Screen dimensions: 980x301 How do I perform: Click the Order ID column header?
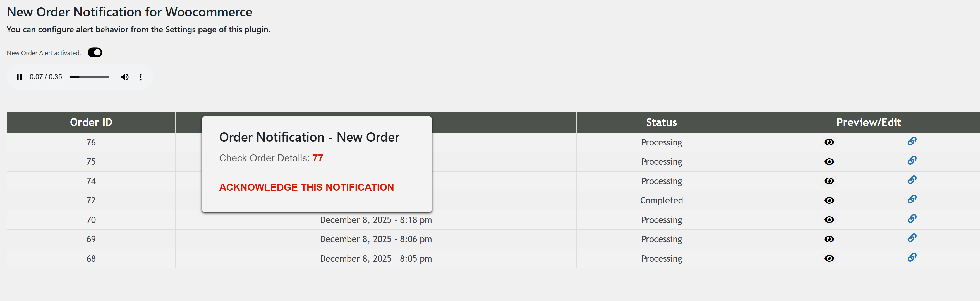(x=91, y=122)
